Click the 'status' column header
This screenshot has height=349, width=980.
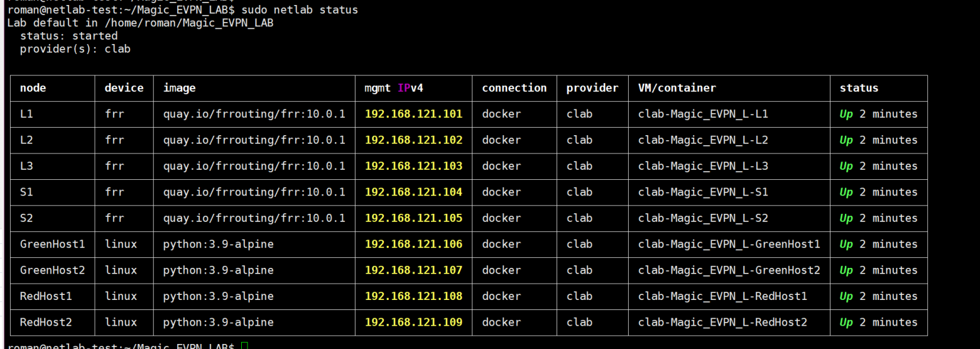(x=859, y=88)
